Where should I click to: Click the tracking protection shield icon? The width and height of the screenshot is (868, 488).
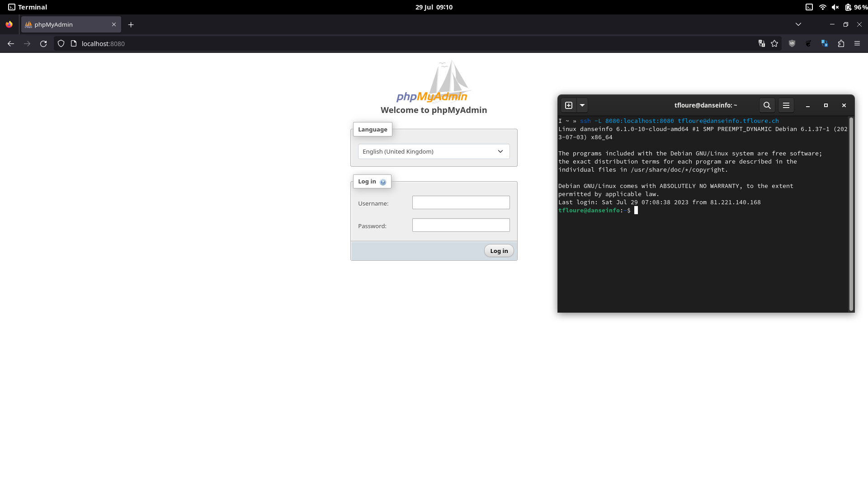coord(61,44)
